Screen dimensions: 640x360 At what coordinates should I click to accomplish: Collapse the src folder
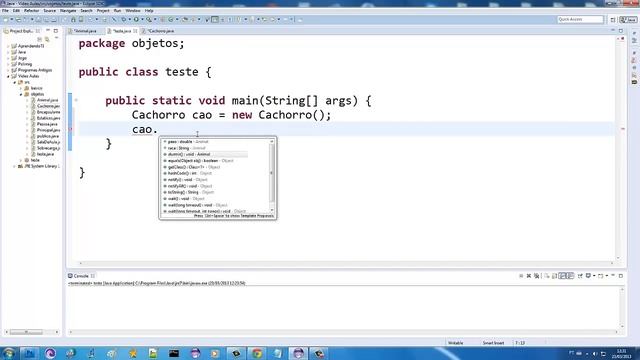coord(15,82)
